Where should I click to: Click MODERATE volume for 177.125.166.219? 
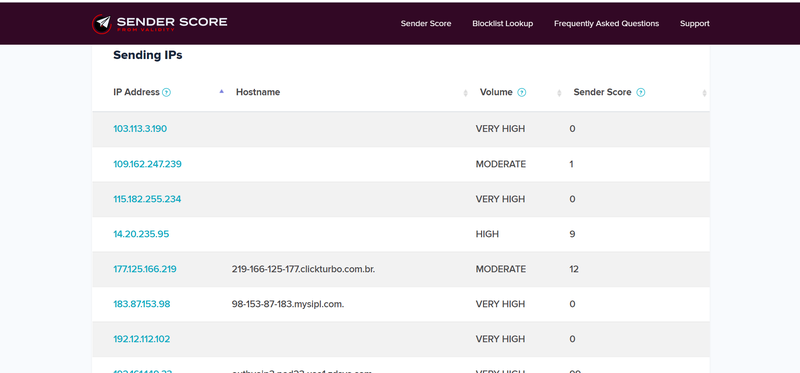point(501,269)
